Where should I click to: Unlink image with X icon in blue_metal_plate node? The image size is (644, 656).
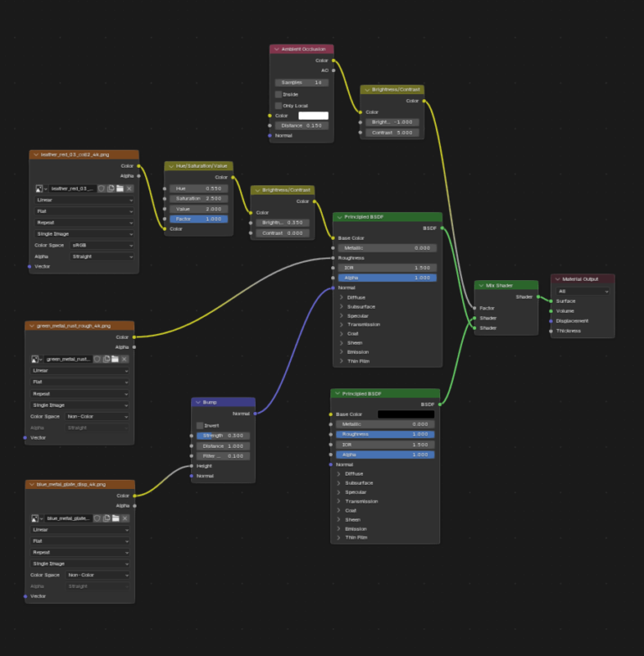pyautogui.click(x=125, y=518)
